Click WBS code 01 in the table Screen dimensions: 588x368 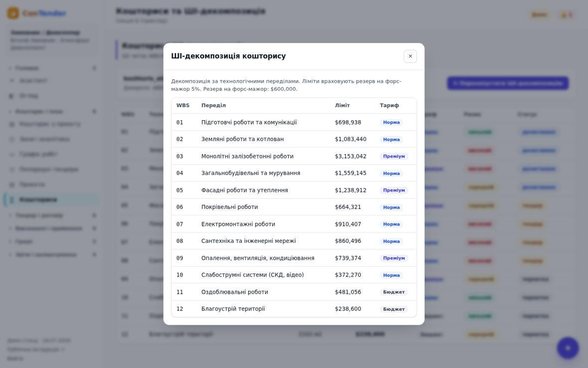(179, 122)
